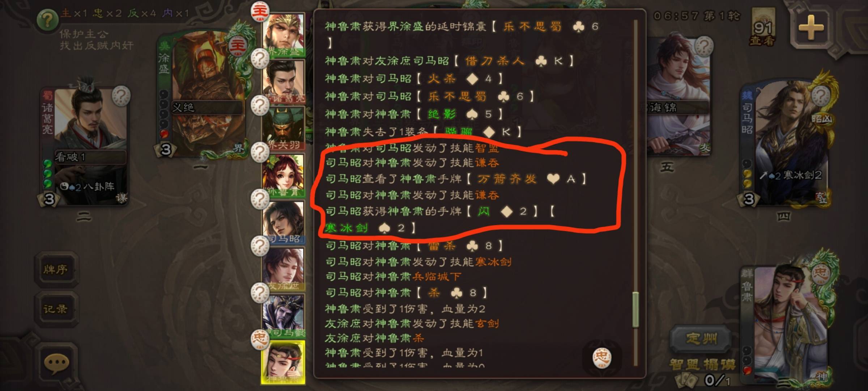Screen dimensions: 868x391
Task: Tap the red 主 badge atop portrait list
Action: tap(260, 11)
